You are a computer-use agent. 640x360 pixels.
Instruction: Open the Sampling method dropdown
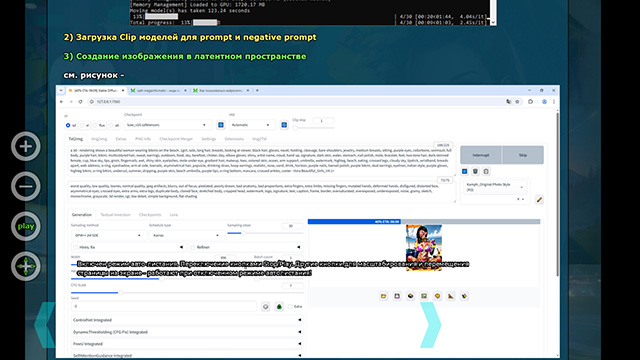coord(108,236)
